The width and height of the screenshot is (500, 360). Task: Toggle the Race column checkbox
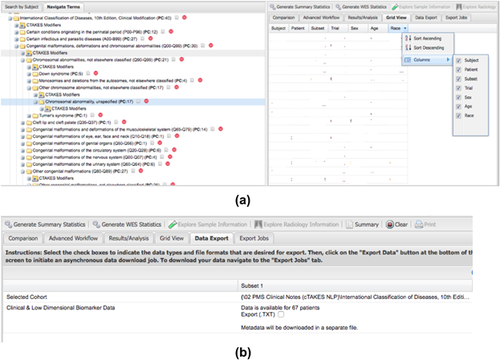(459, 116)
